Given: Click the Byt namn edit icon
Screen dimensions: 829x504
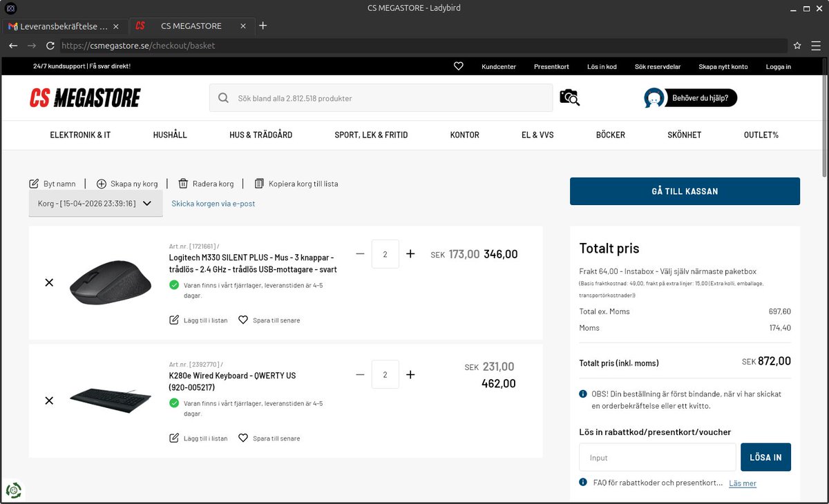Looking at the screenshot, I should click(34, 184).
